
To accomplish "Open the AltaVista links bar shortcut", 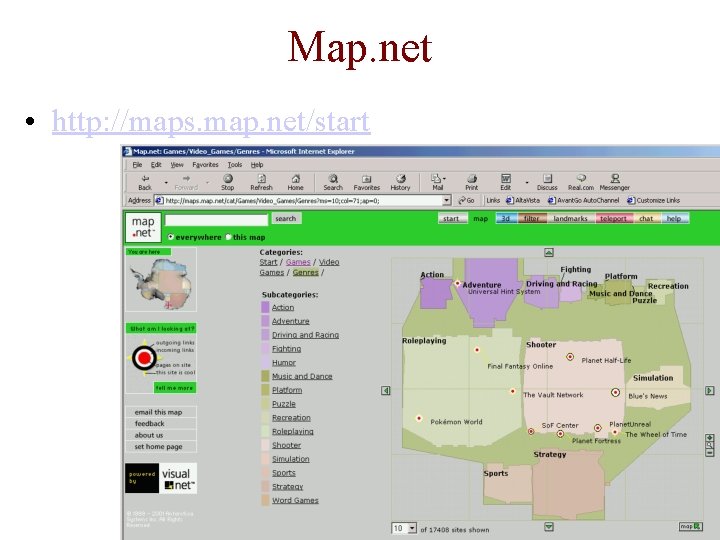I will click(523, 201).
